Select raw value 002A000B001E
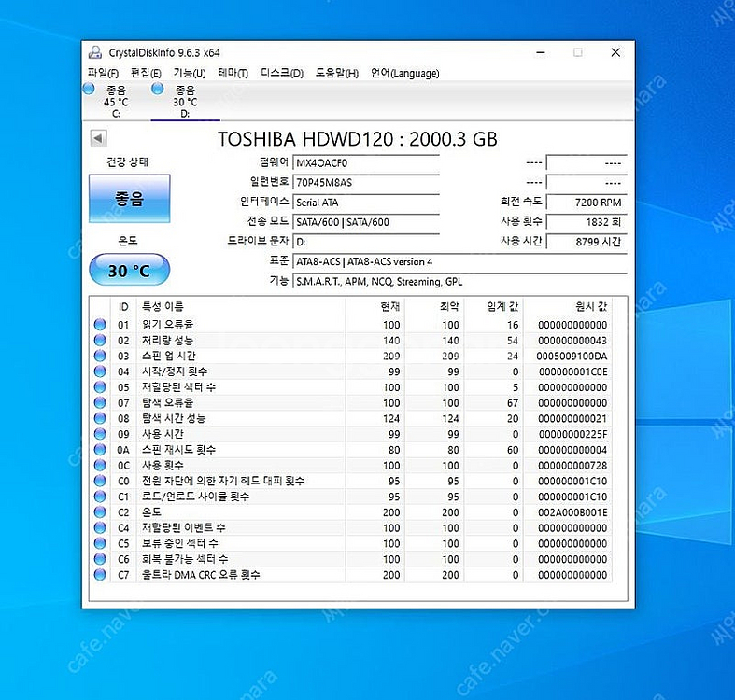The image size is (735, 700). point(572,512)
